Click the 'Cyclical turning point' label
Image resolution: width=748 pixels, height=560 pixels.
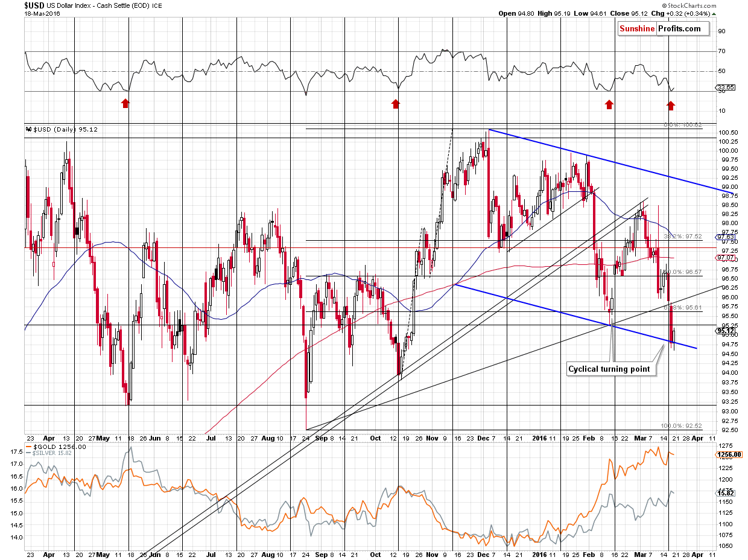point(612,369)
